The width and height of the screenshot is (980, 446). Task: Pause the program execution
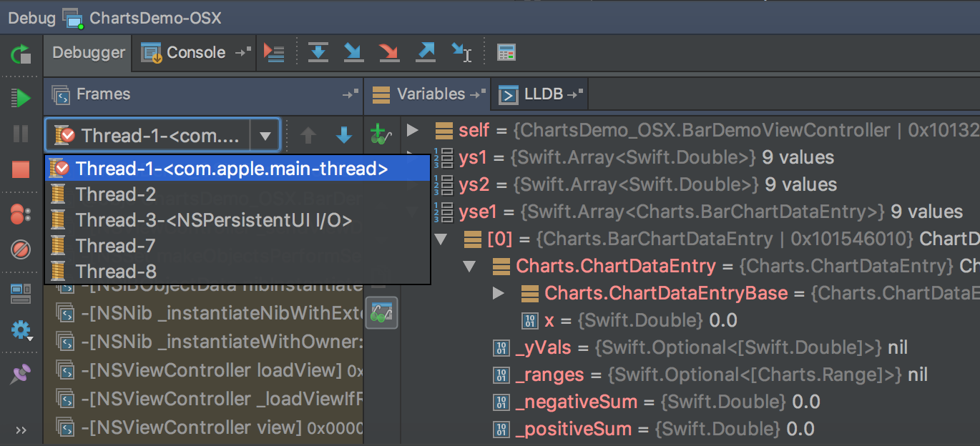21,134
